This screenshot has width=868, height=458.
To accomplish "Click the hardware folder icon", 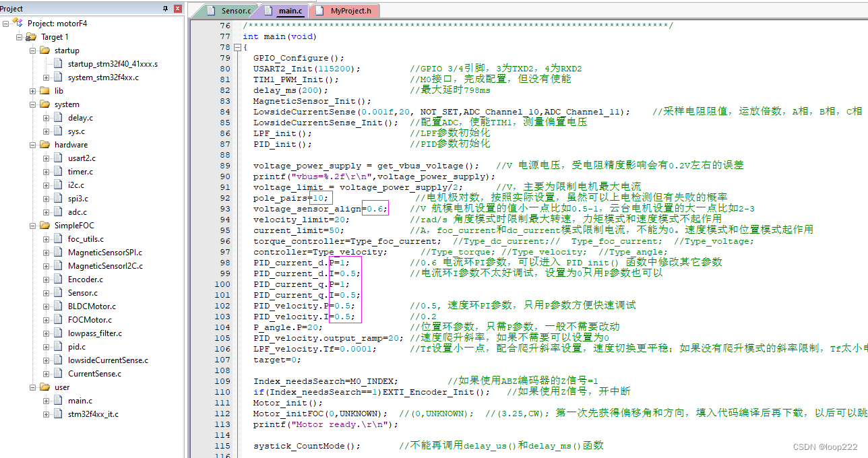I will coord(44,145).
